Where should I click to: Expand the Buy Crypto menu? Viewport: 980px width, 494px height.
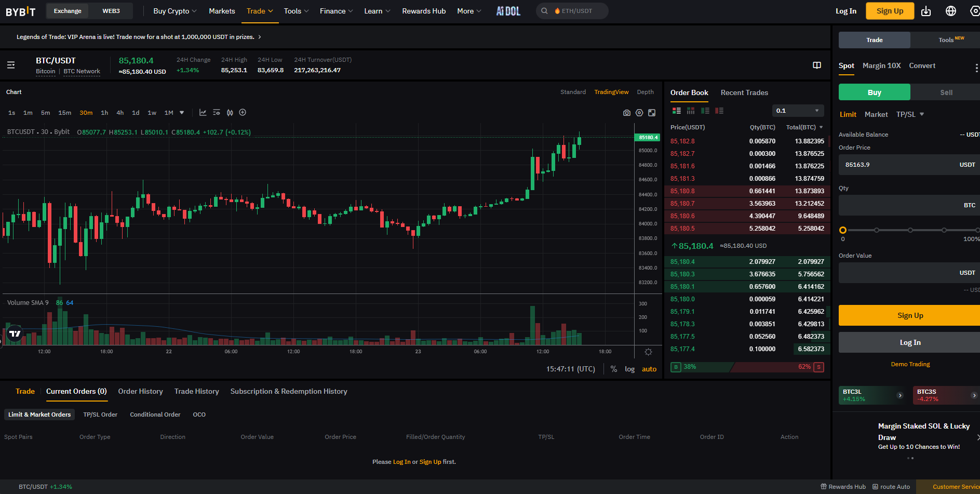coord(175,11)
